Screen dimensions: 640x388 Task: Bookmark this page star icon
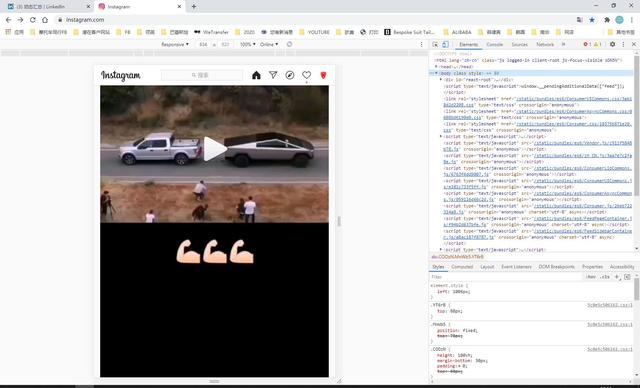coord(592,20)
